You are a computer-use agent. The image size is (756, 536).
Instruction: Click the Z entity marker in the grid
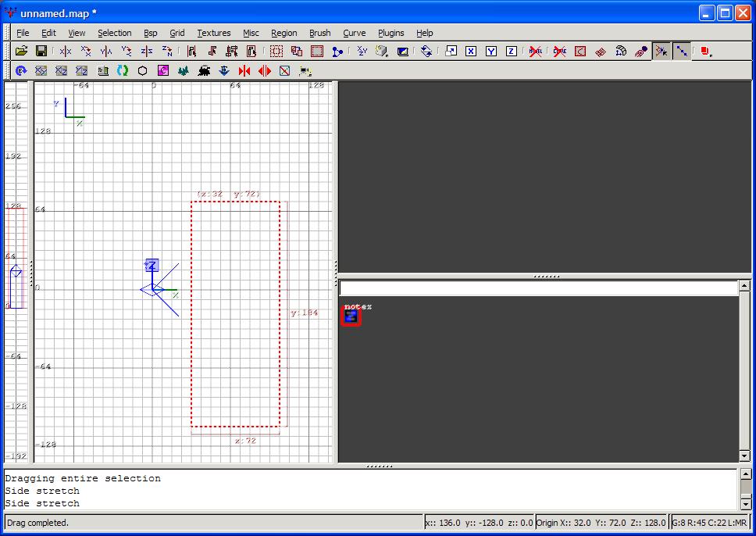152,265
